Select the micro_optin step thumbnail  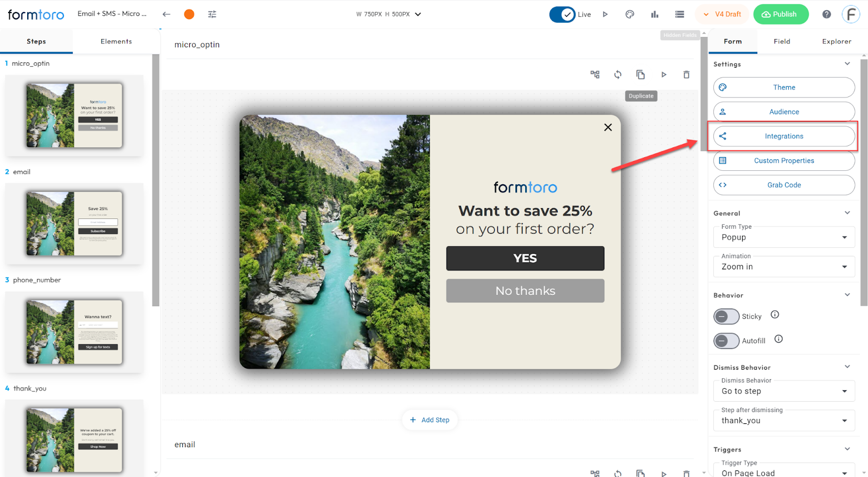[x=74, y=115]
